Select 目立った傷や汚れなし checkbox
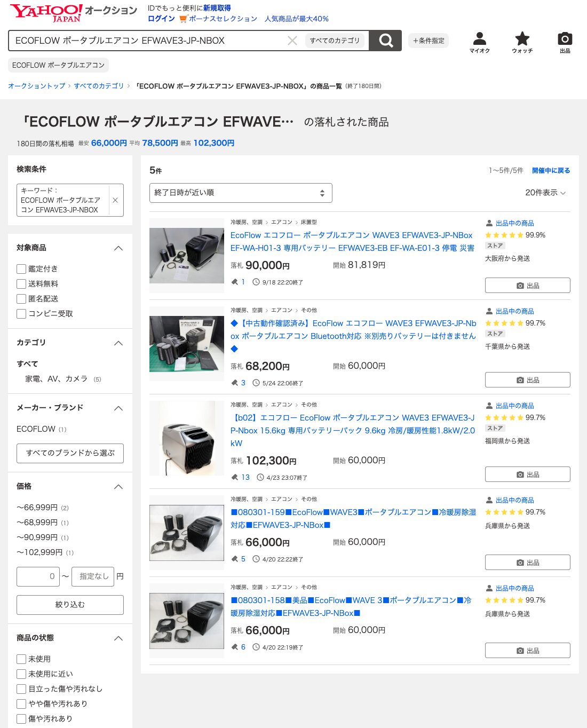The height and width of the screenshot is (728, 587). pyautogui.click(x=21, y=689)
